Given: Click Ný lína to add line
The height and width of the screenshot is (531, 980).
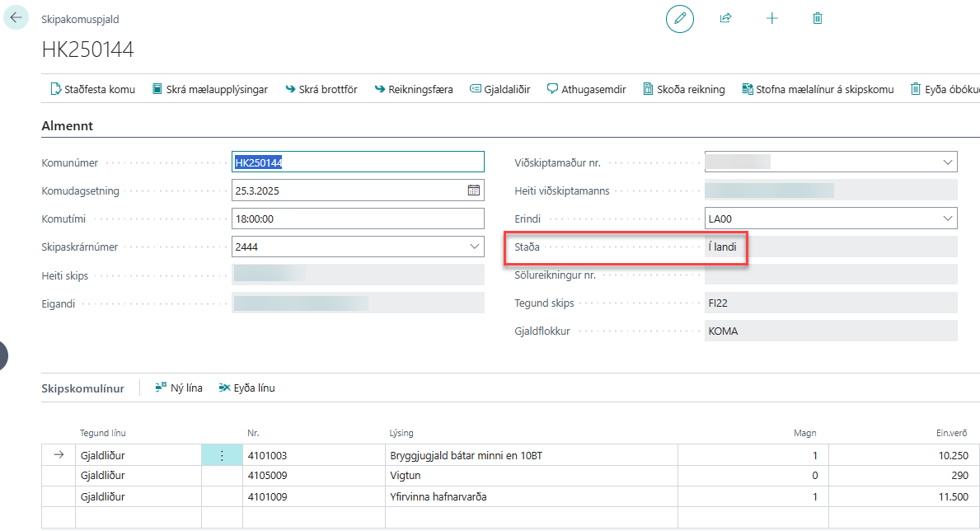Looking at the screenshot, I should (179, 388).
